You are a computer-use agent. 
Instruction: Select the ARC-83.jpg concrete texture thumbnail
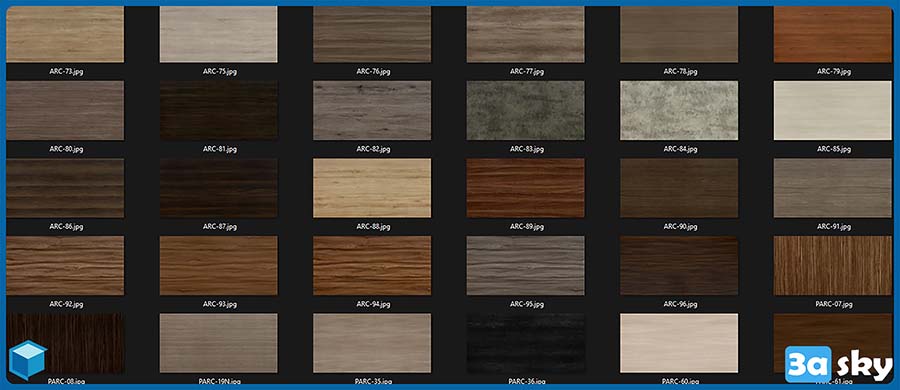[x=525, y=110]
